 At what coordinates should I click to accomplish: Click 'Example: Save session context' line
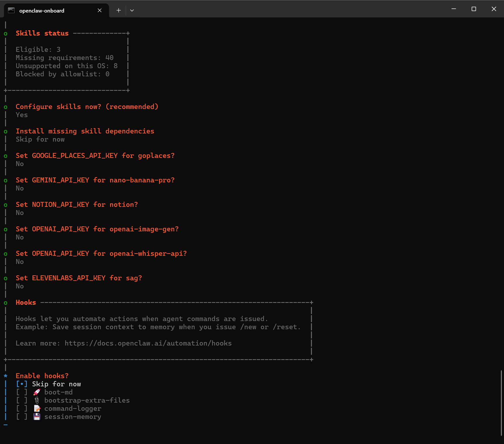point(158,327)
